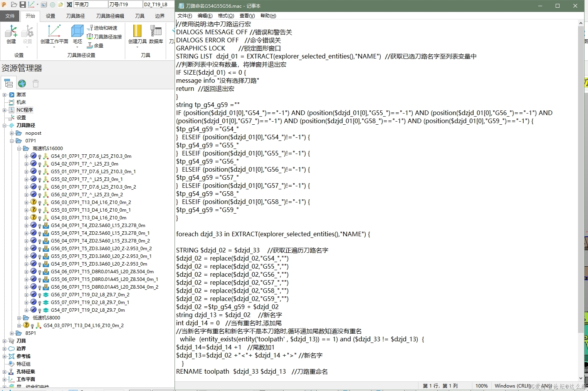Click 刀具路径连接 button in ribbon
Image resolution: width=588 pixels, height=391 pixels.
pos(104,37)
